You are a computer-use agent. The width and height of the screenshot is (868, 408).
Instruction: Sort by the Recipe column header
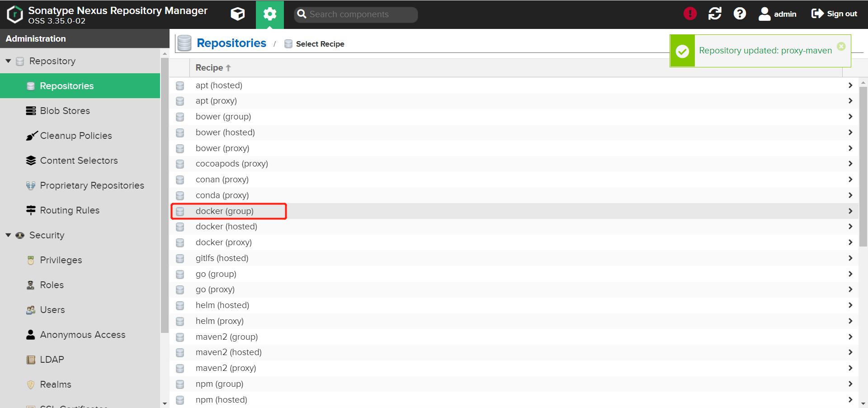pyautogui.click(x=213, y=68)
